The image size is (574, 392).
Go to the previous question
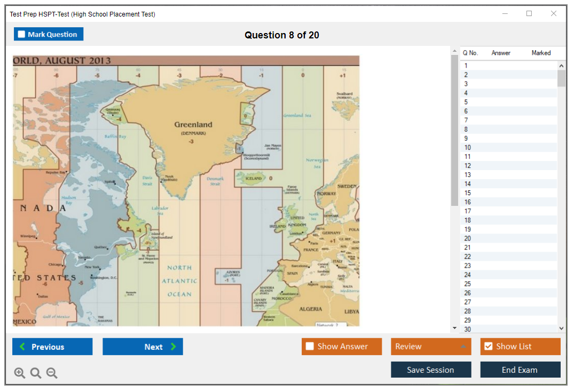(52, 347)
